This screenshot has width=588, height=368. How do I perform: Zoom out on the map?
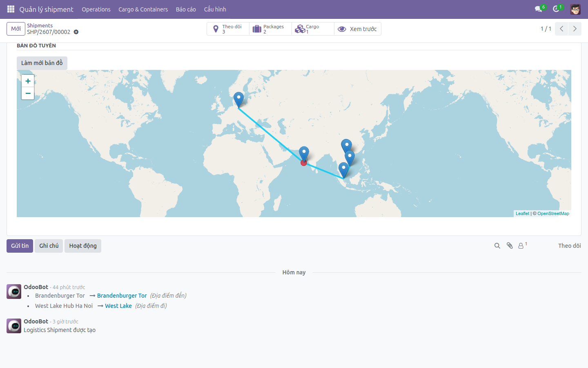(28, 94)
